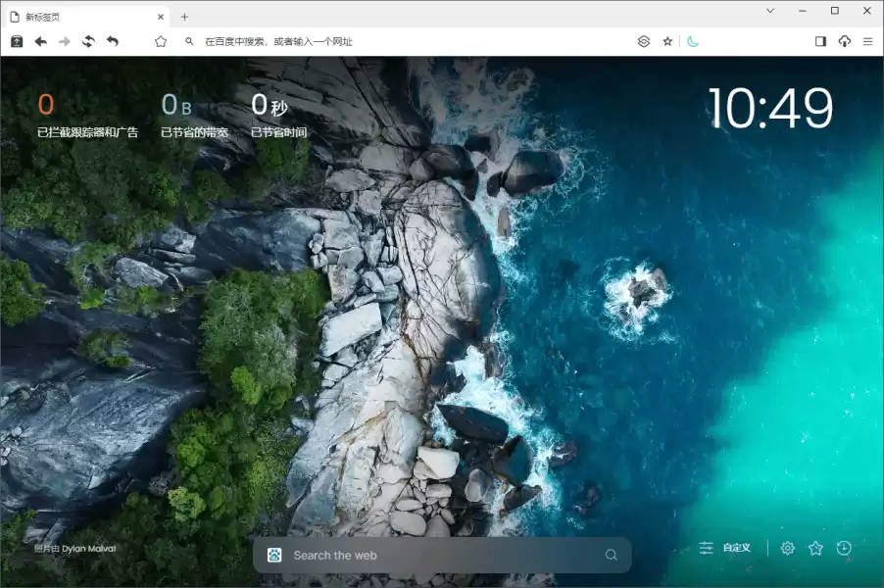
Task: Click the undo-style arrow in the toolbar
Action: [111, 41]
